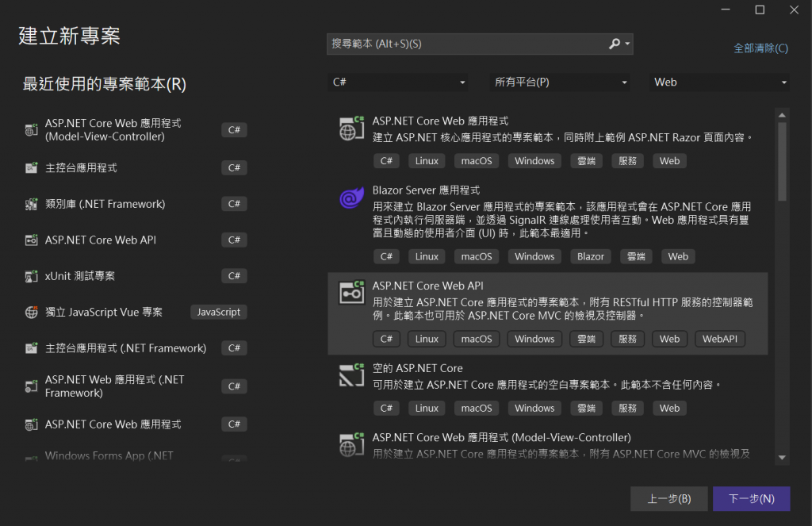Click the Blazor tag under Blazor Server template

coord(590,256)
